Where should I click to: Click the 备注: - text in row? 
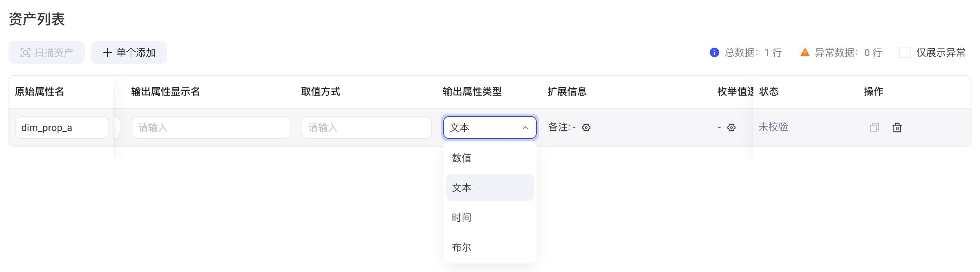[562, 127]
